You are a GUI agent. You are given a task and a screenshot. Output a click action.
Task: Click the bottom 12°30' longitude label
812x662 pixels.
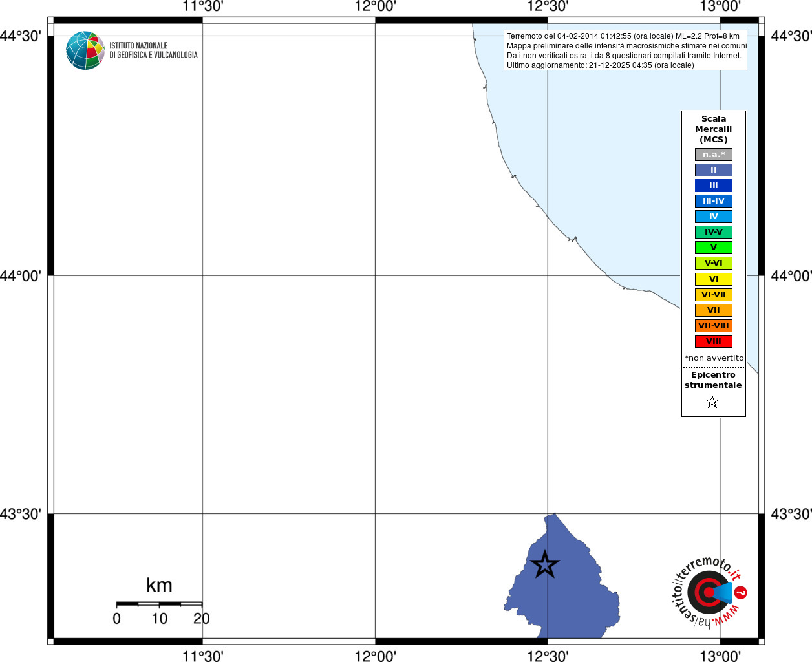click(548, 656)
